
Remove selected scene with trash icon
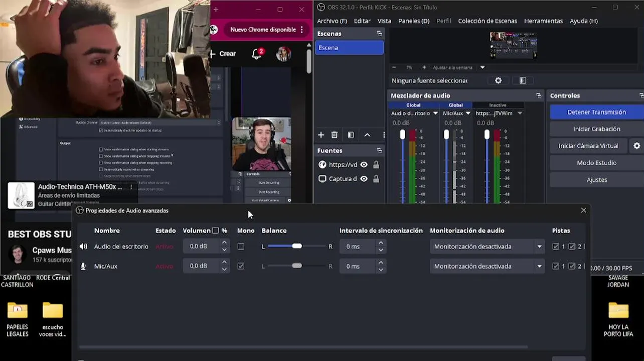pos(335,135)
